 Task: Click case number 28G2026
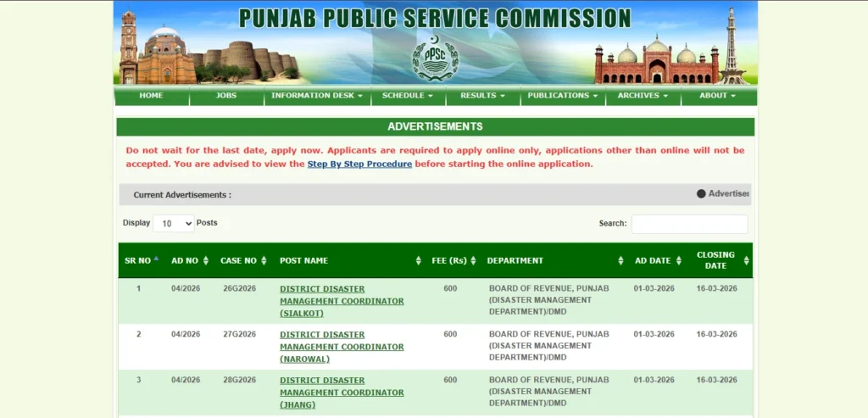pos(240,380)
